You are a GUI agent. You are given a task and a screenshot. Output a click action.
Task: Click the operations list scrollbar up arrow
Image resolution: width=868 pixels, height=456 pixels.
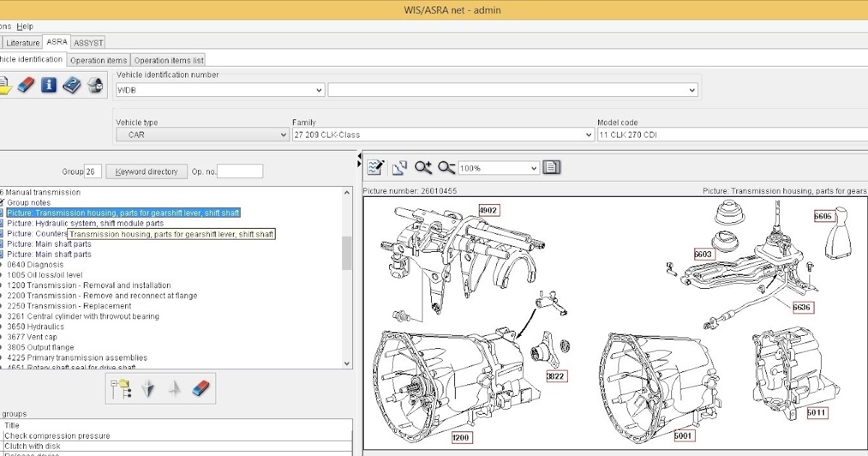pyautogui.click(x=346, y=193)
